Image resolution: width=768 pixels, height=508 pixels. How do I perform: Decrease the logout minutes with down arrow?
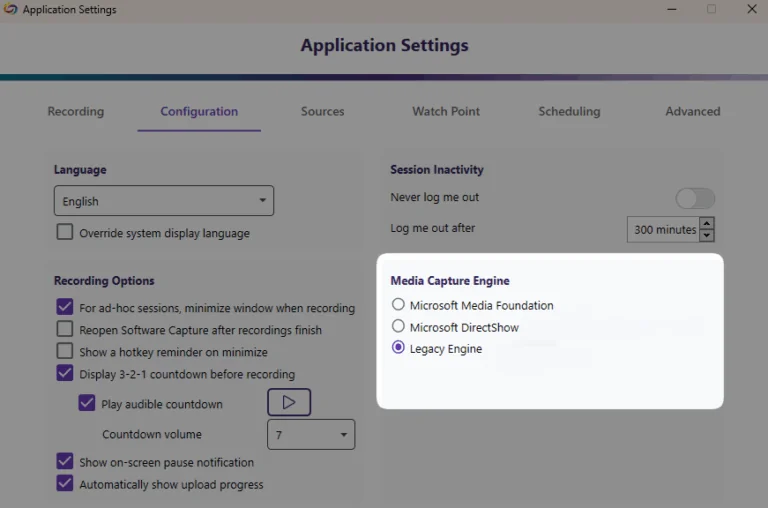(x=707, y=236)
